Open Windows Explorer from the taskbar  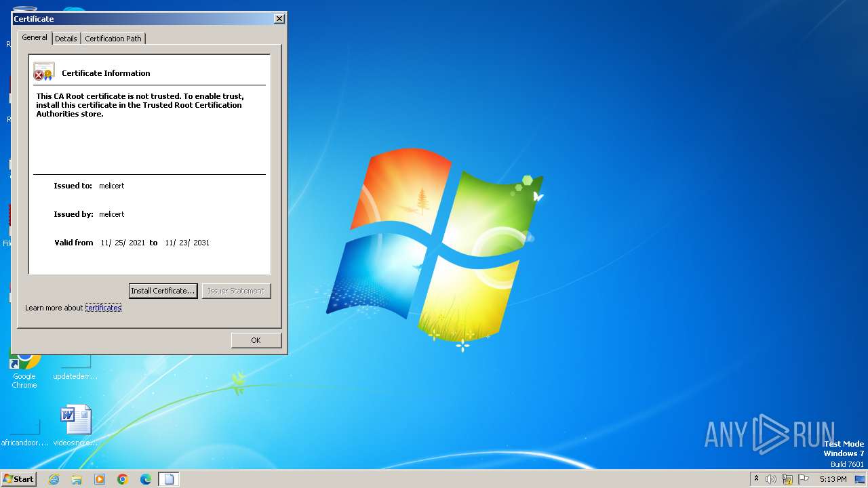(x=77, y=479)
